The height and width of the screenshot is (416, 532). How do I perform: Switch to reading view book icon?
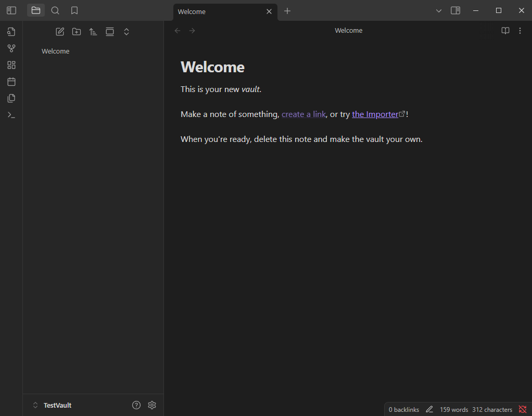click(x=505, y=31)
